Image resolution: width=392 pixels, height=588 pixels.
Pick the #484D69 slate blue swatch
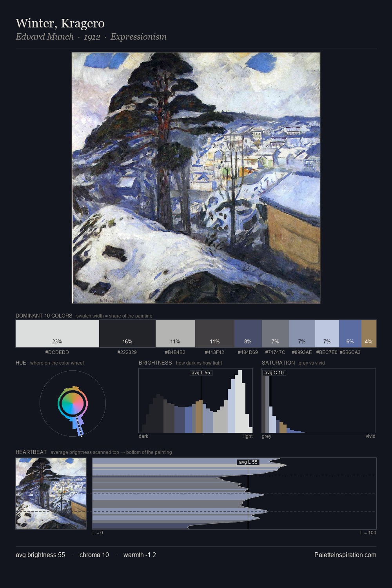click(x=248, y=334)
